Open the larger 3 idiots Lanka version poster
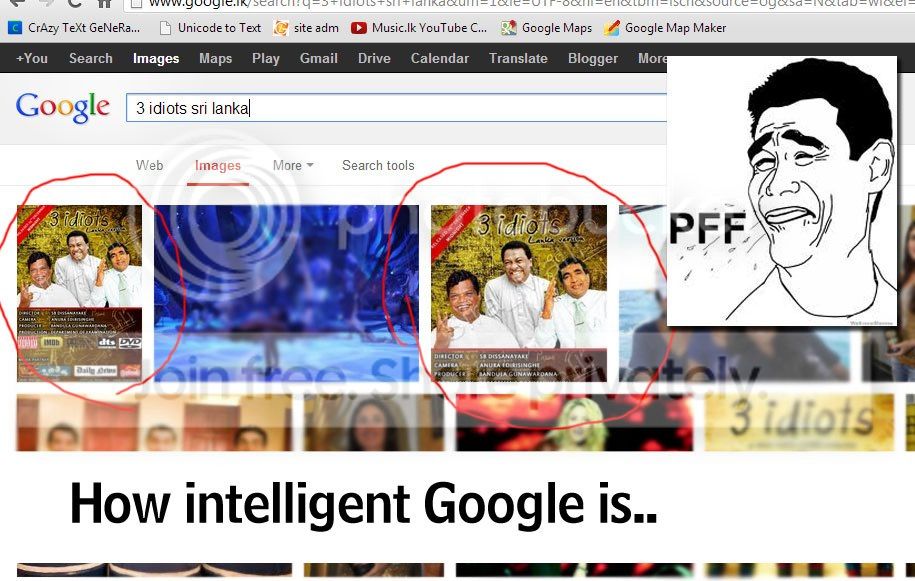Screen dimensions: 915x581 point(519,293)
